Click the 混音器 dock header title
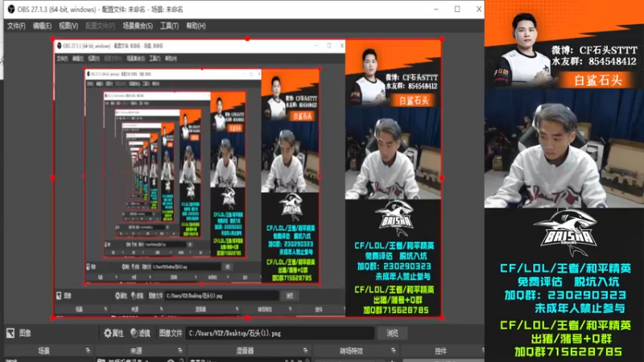 [x=245, y=351]
